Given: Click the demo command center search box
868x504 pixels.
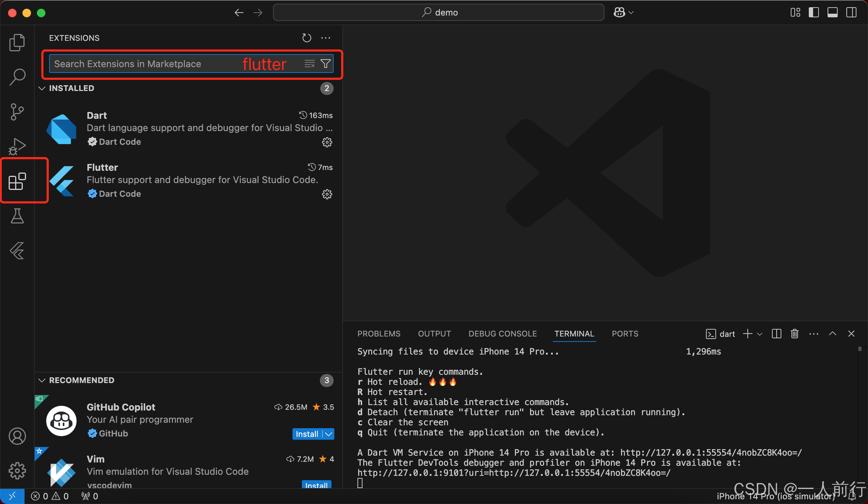Looking at the screenshot, I should 438,13.
